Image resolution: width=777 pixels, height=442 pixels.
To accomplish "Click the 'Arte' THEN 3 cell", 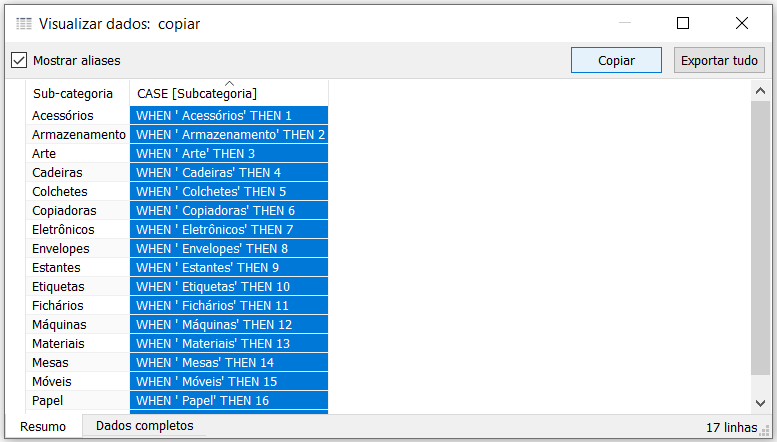I will [229, 154].
